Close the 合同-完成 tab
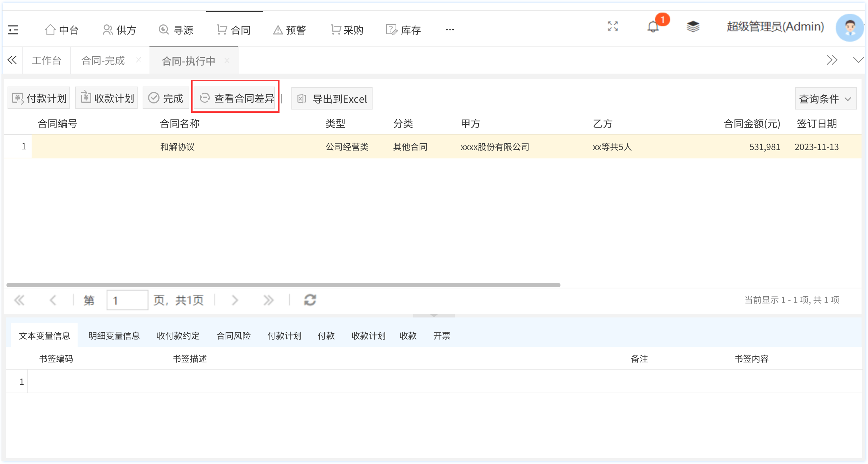This screenshot has width=868, height=464. coord(138,60)
